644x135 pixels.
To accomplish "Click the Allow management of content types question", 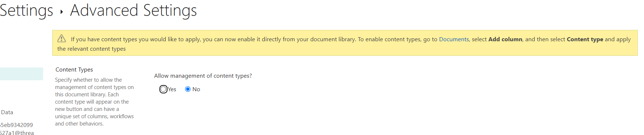I will 203,76.
